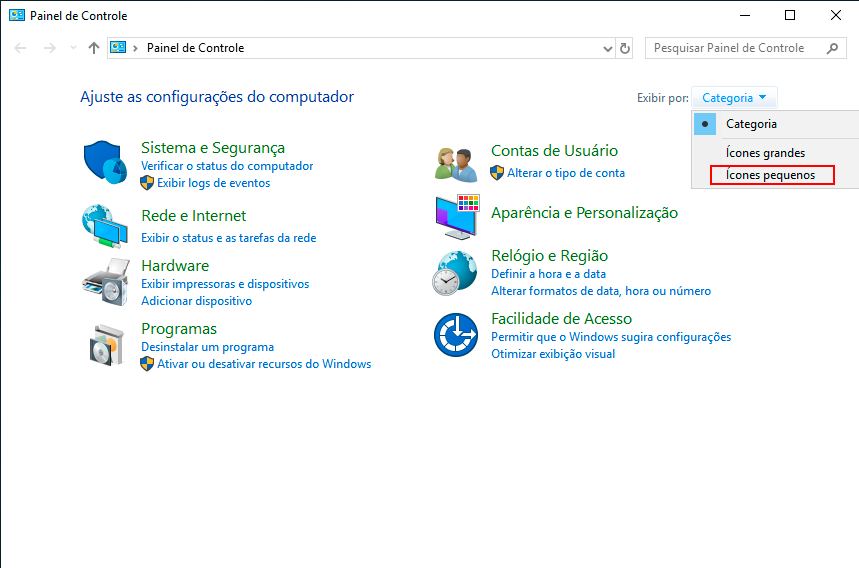Click Verificar o status do computador
The width and height of the screenshot is (859, 568).
[227, 166]
